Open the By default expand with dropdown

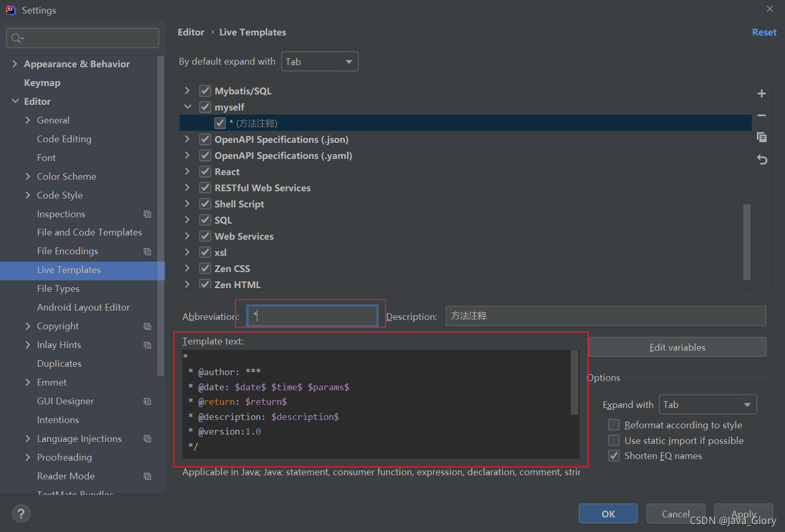[319, 61]
